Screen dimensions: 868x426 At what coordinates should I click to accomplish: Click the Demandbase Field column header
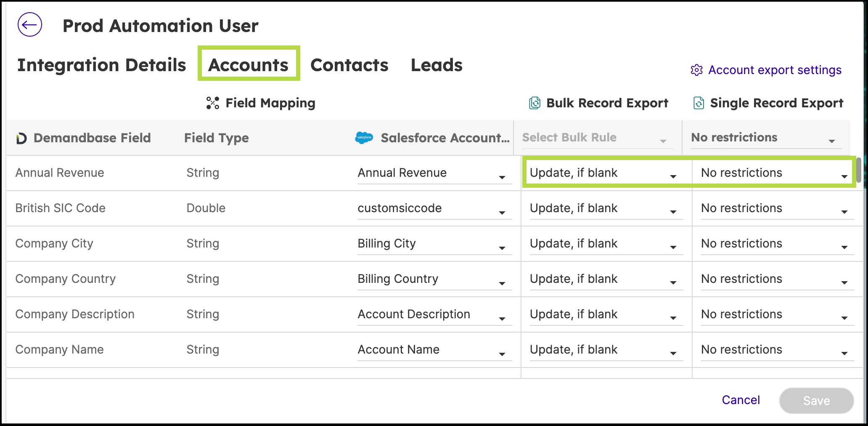(x=92, y=138)
